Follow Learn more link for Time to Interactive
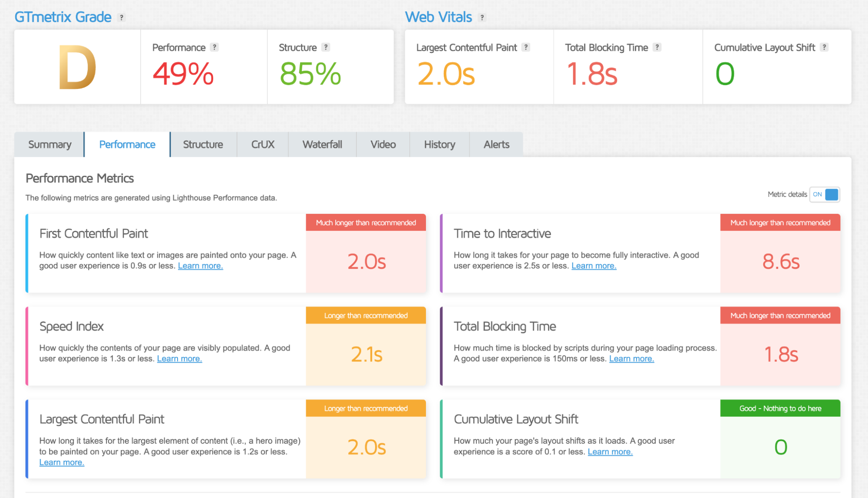 pyautogui.click(x=594, y=266)
